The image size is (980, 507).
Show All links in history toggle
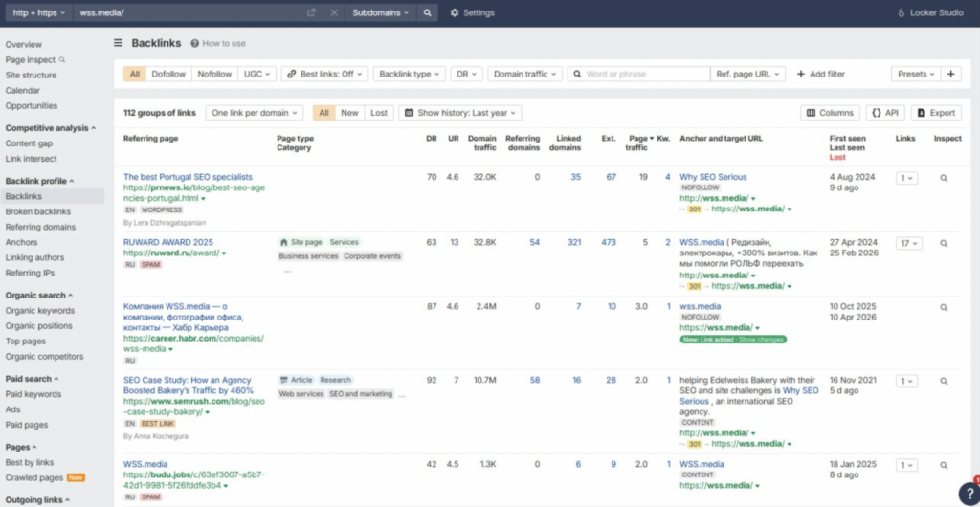tap(323, 113)
